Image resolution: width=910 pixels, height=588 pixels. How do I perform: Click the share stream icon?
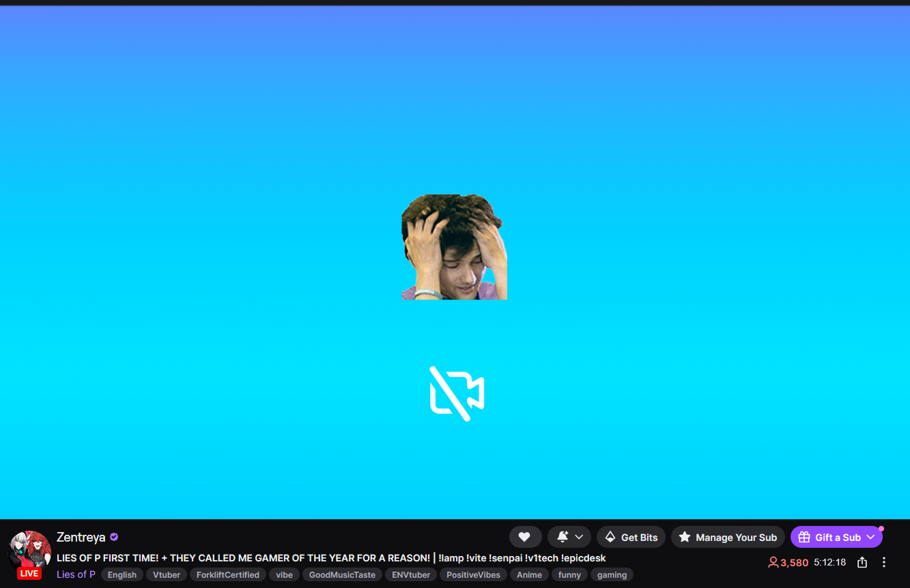[862, 562]
